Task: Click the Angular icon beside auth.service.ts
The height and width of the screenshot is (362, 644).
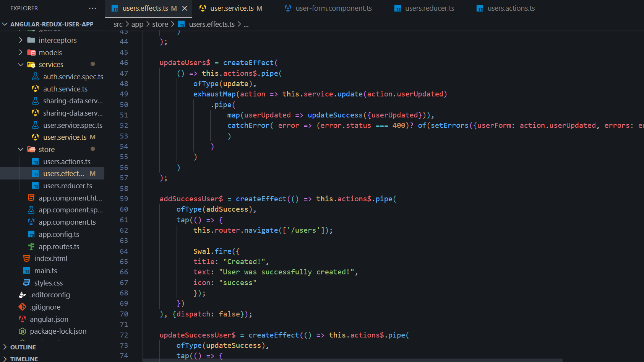Action: coord(35,89)
